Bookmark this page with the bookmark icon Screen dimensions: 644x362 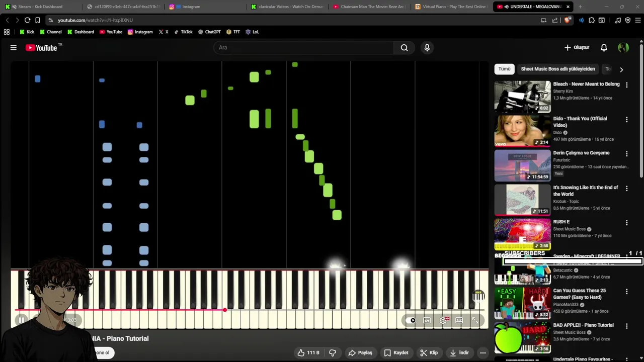point(38,20)
